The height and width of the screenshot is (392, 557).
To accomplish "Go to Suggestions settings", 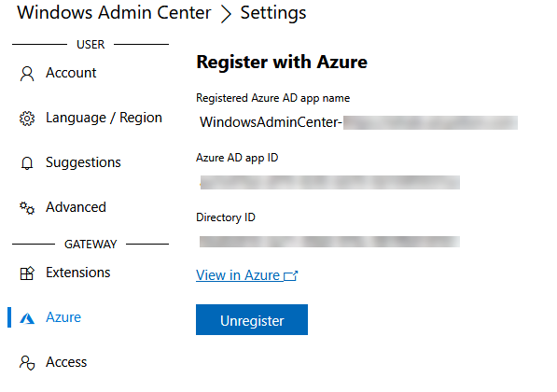I will click(83, 162).
